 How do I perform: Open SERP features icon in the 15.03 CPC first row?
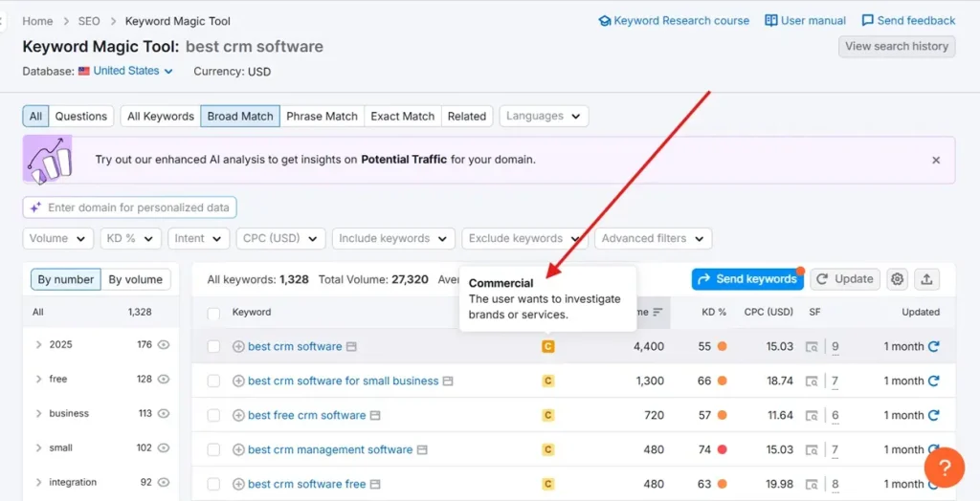(x=812, y=346)
